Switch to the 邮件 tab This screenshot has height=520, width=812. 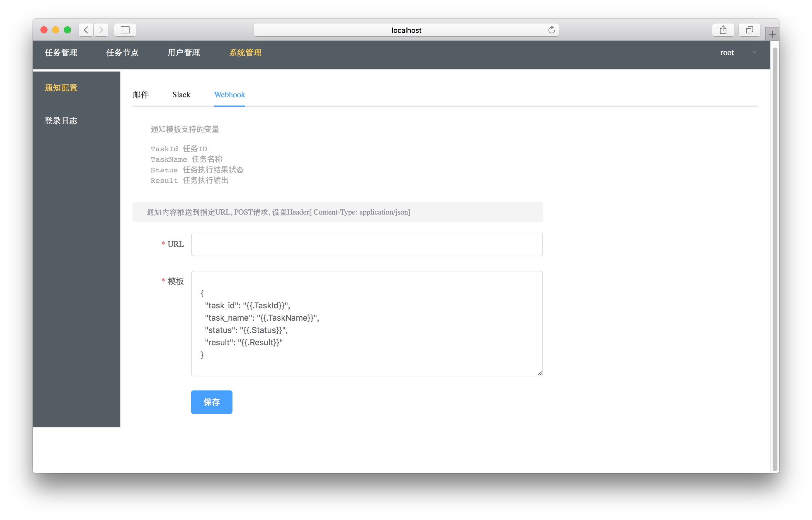tap(141, 95)
